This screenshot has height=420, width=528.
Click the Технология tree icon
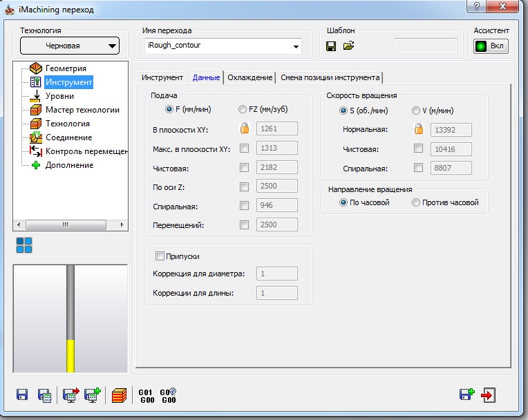[x=36, y=124]
